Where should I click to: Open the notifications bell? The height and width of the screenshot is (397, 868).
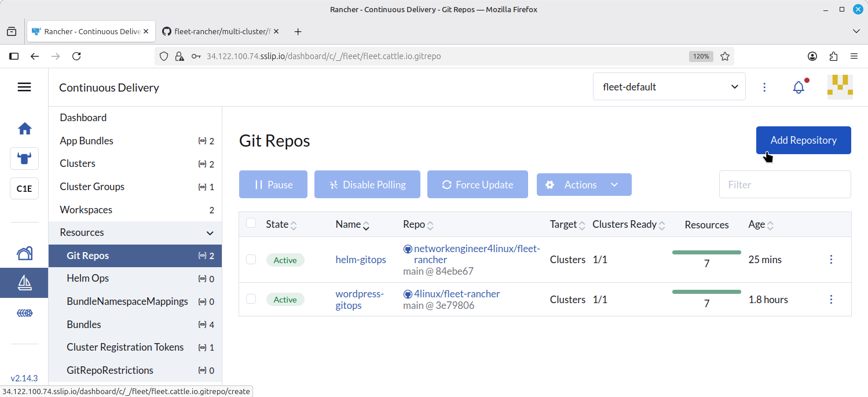799,88
